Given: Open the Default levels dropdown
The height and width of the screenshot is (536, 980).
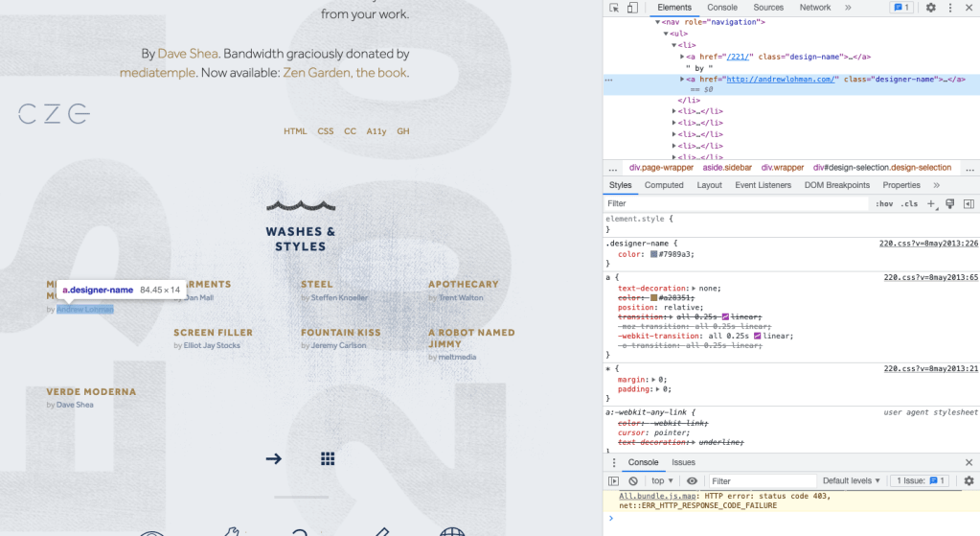Looking at the screenshot, I should coord(852,480).
